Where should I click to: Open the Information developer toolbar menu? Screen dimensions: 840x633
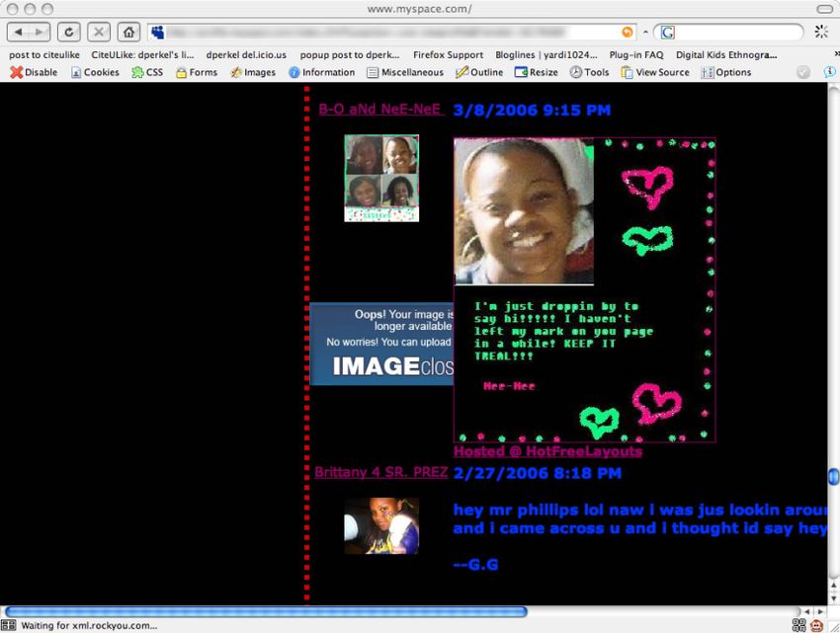321,72
